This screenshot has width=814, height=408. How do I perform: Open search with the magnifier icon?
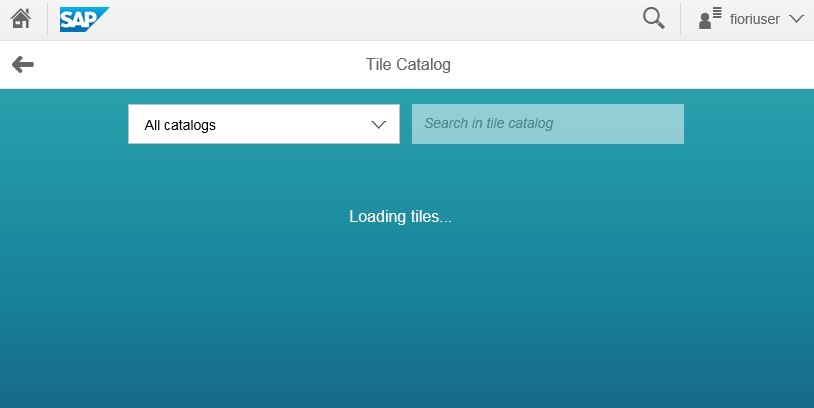[x=654, y=18]
